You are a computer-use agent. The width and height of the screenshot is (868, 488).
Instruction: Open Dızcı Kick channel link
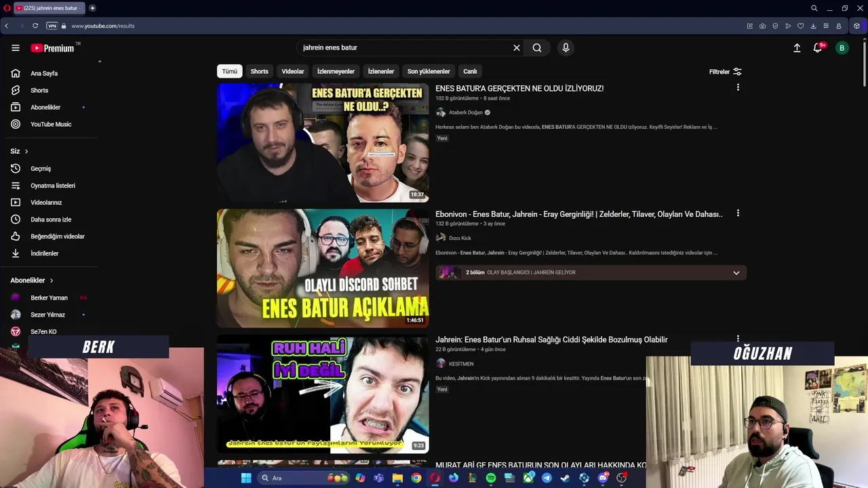(460, 238)
